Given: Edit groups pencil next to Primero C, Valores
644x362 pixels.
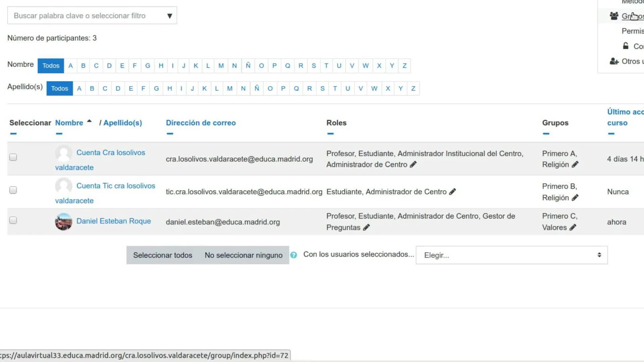Looking at the screenshot, I should 573,227.
